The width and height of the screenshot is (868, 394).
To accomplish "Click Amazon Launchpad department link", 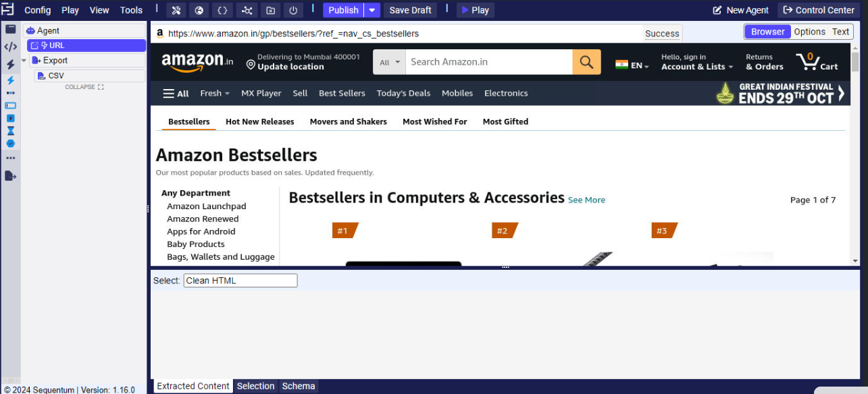I will 207,206.
